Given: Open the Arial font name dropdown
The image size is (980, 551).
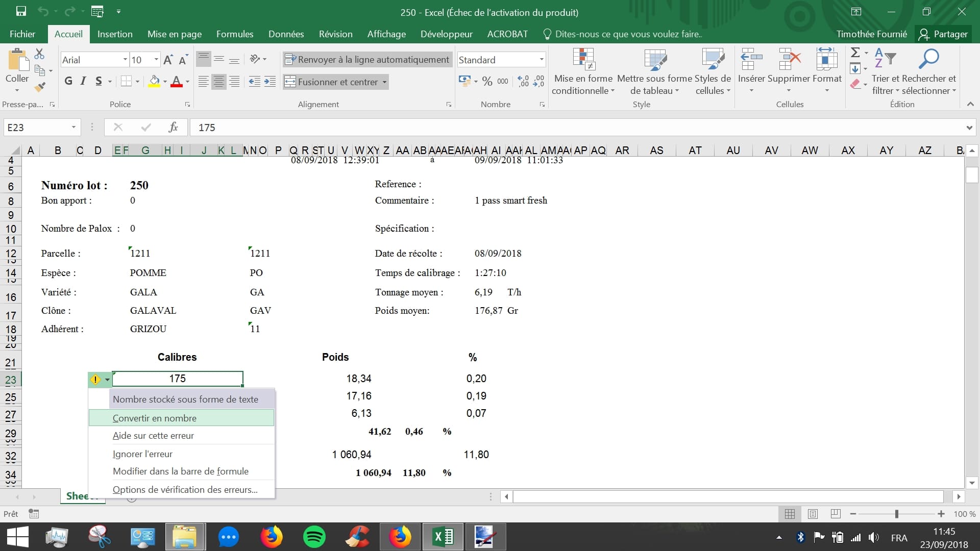Looking at the screenshot, I should coord(125,60).
